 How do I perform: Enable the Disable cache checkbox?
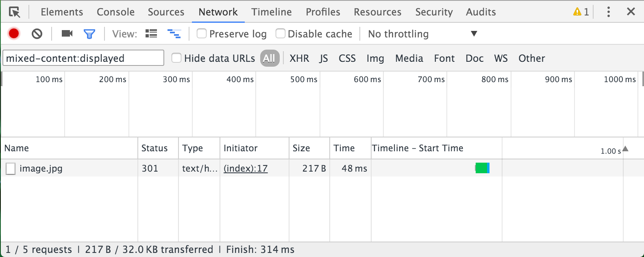click(281, 33)
